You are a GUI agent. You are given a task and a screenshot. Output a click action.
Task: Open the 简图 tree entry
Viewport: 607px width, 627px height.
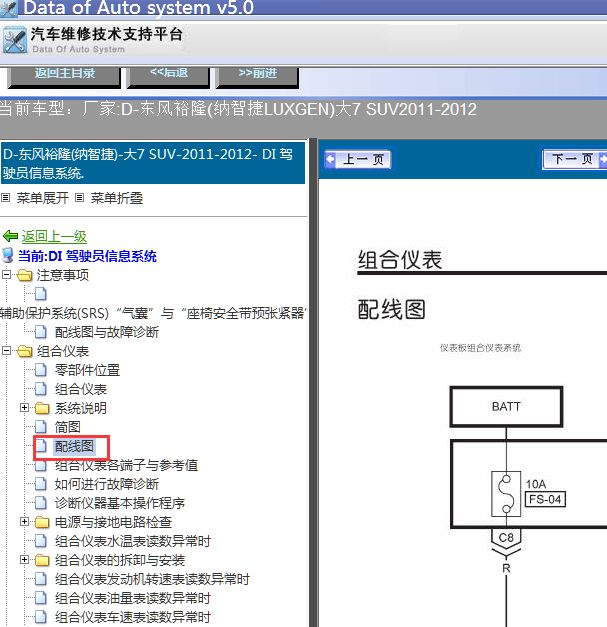pyautogui.click(x=68, y=427)
